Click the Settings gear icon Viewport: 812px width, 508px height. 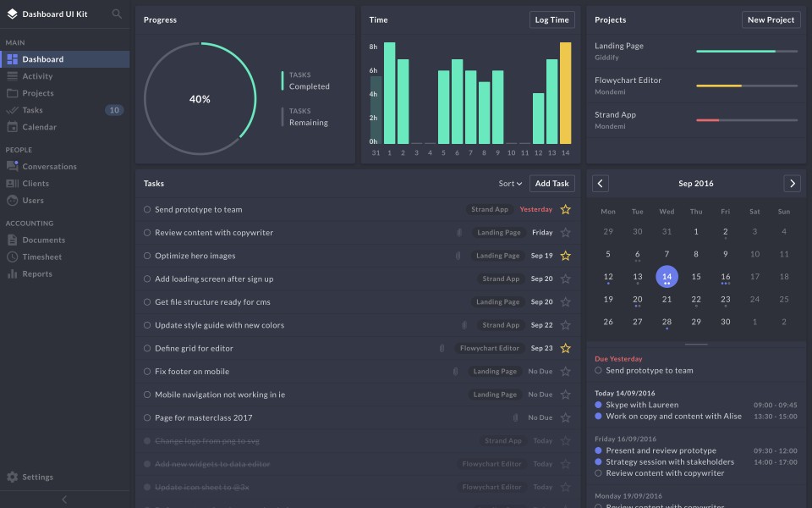click(13, 477)
